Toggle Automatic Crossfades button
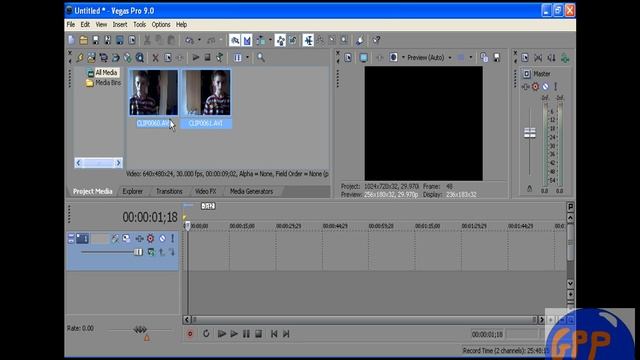This screenshot has width=640, height=360. tap(247, 40)
